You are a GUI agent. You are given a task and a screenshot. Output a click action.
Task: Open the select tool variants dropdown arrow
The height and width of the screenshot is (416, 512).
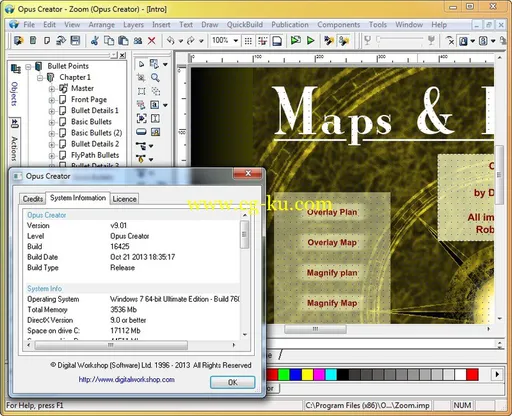point(165,64)
